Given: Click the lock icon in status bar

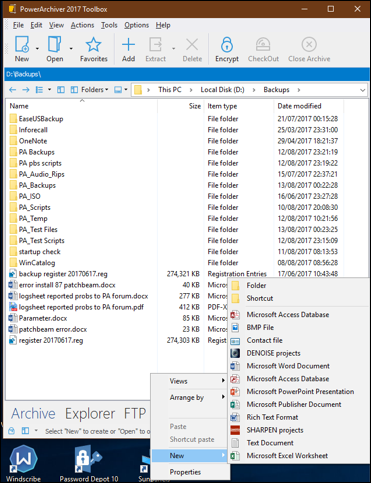Looking at the screenshot, I should point(12,431).
